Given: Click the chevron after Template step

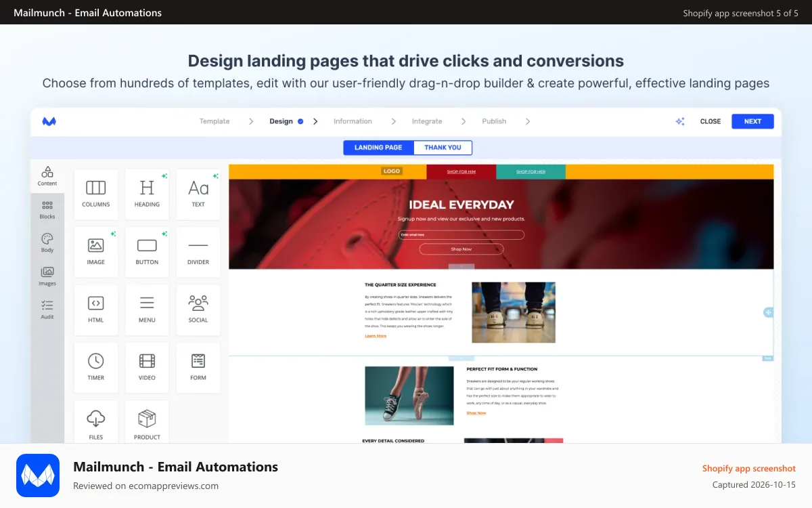Looking at the screenshot, I should point(251,121).
